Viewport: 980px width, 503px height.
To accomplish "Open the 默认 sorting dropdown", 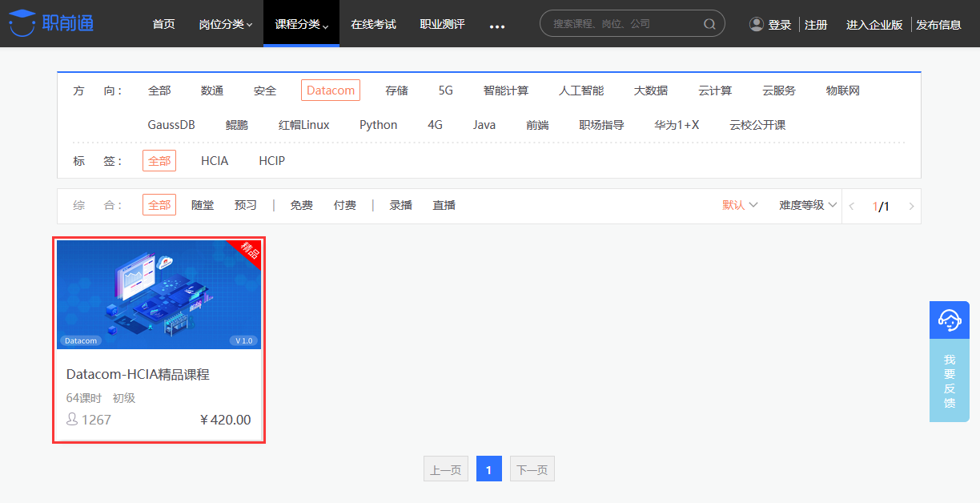I will (x=738, y=205).
